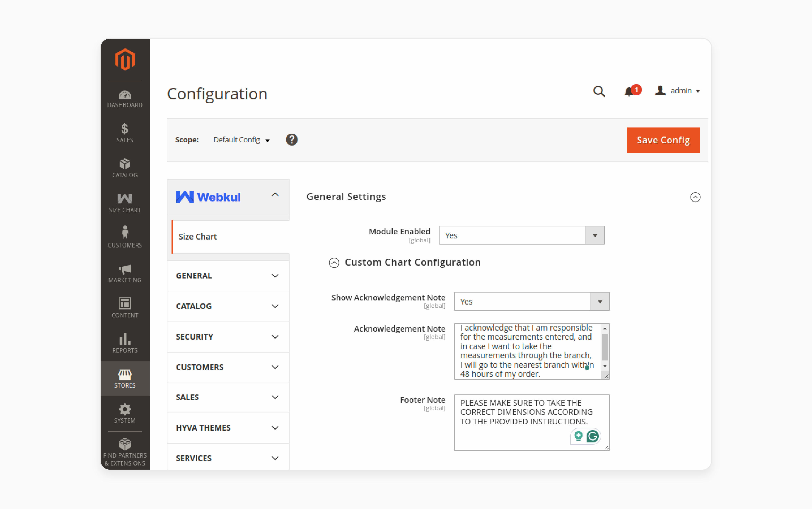Open the Default Config scope dropdown
This screenshot has height=509, width=812.
[242, 140]
